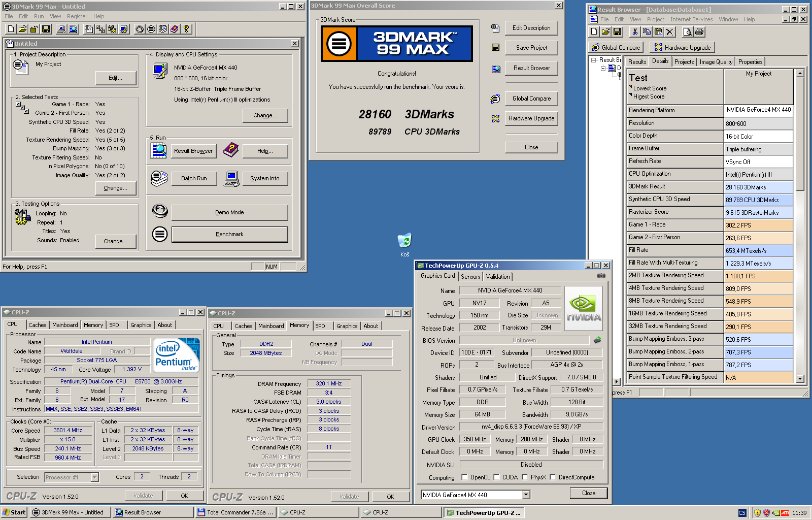Open GPU selection dropdown in GPU-Z
The image size is (812, 520).
pyautogui.click(x=526, y=495)
